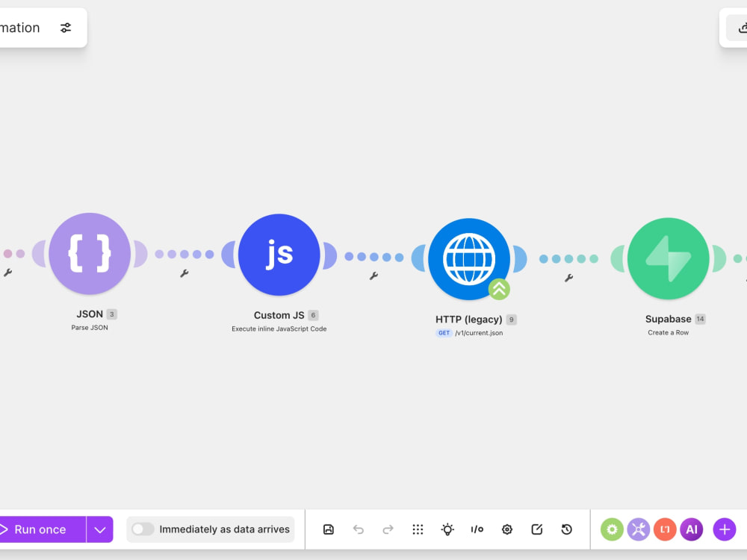Open the purple AI assistant button
This screenshot has width=747, height=560.
692,529
